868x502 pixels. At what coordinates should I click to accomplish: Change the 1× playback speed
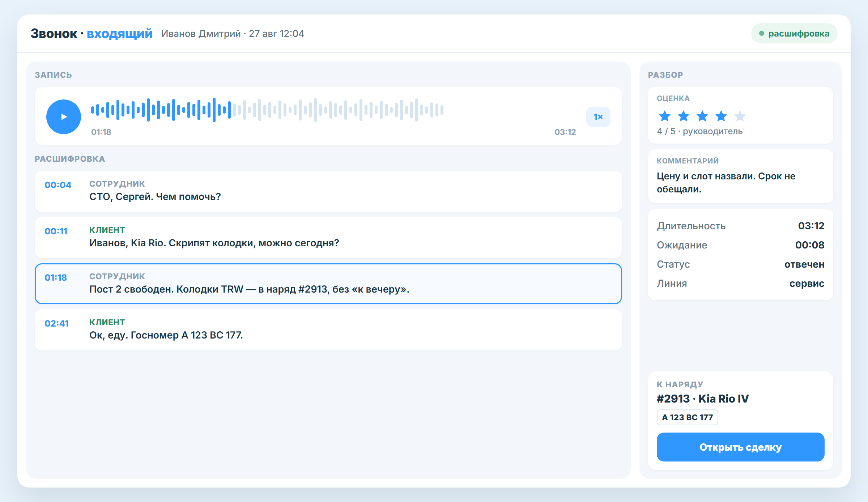click(598, 117)
